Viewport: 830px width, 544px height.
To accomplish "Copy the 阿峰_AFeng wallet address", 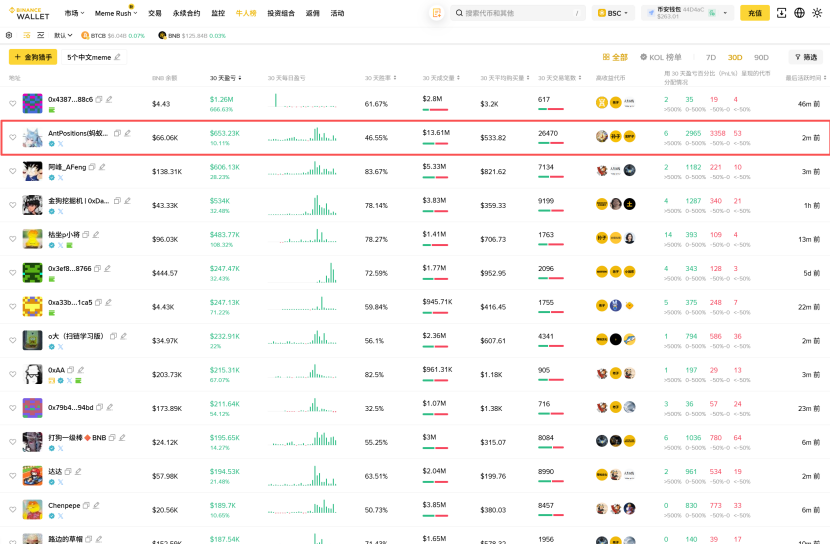I will click(x=92, y=167).
